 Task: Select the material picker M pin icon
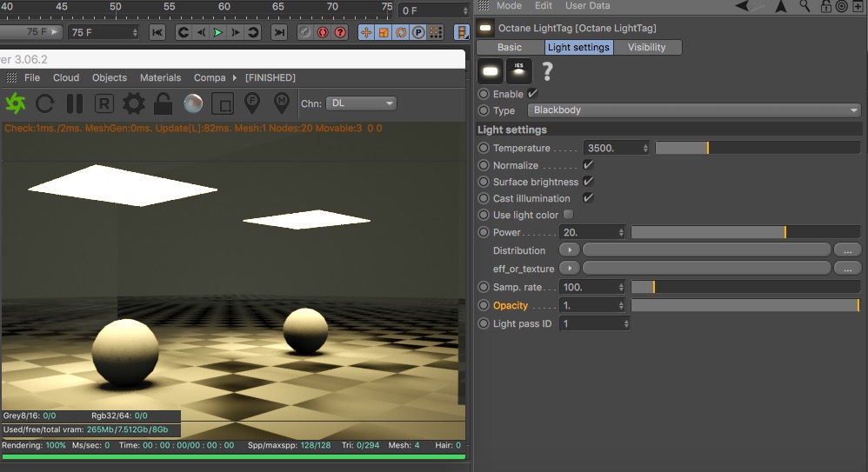click(x=282, y=103)
